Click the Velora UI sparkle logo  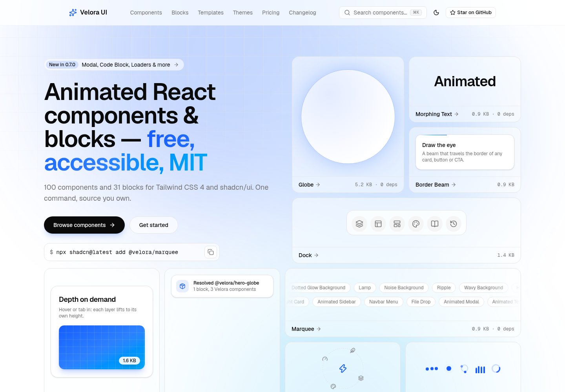tap(73, 13)
